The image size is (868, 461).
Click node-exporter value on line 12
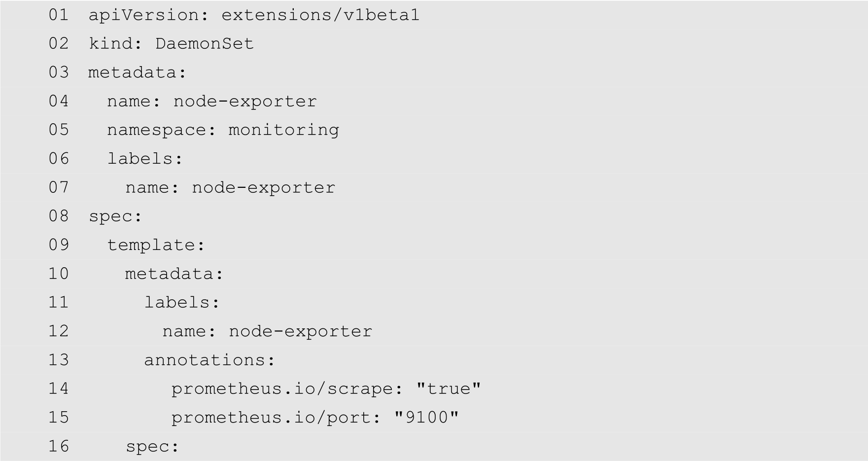(301, 331)
